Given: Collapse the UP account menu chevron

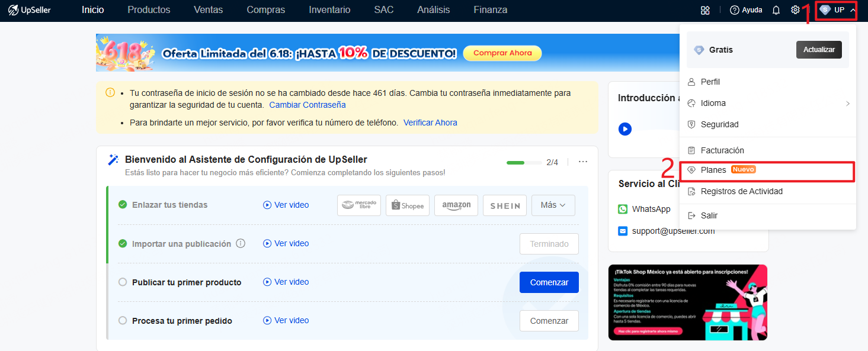Looking at the screenshot, I should 853,10.
